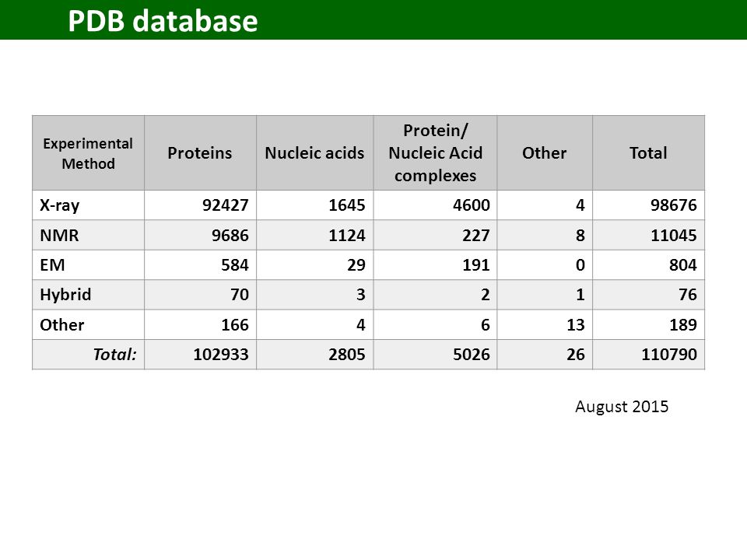Select the total proteins value 102933

click(221, 355)
